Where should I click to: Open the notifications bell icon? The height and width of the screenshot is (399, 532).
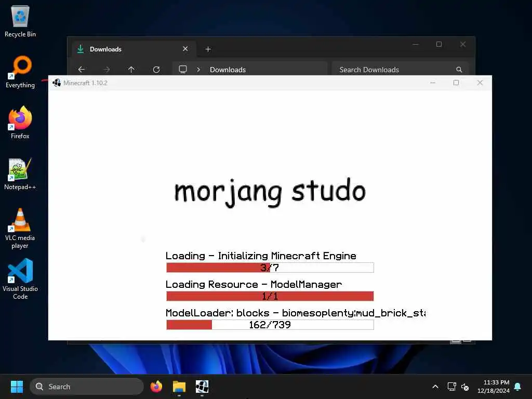click(518, 387)
